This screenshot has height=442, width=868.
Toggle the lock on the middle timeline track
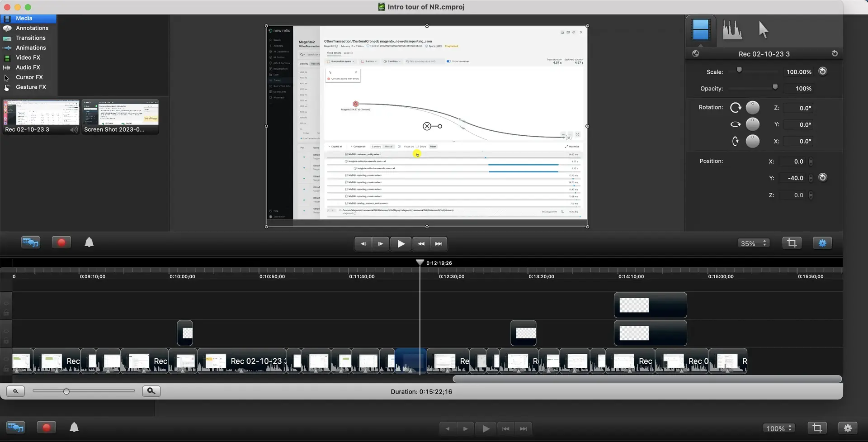[x=6, y=341]
